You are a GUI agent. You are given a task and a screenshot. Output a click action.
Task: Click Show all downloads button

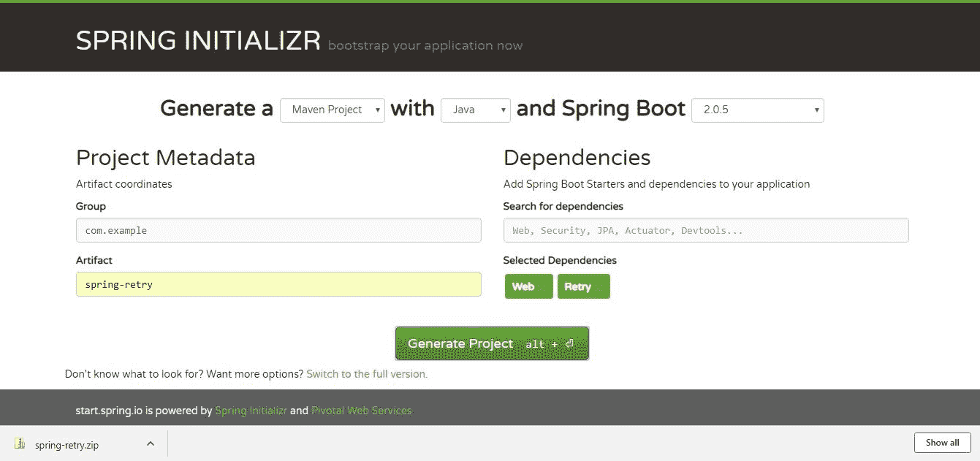coord(942,443)
